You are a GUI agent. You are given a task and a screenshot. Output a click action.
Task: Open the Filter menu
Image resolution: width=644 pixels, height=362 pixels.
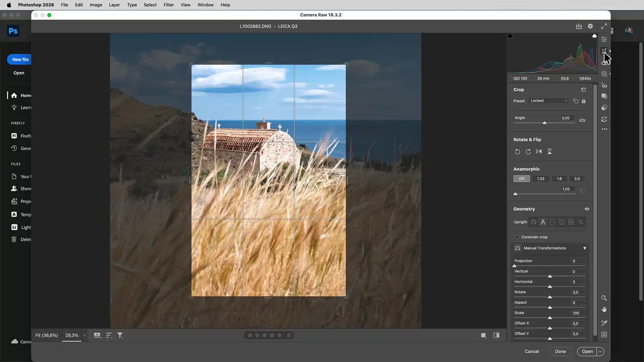(169, 5)
